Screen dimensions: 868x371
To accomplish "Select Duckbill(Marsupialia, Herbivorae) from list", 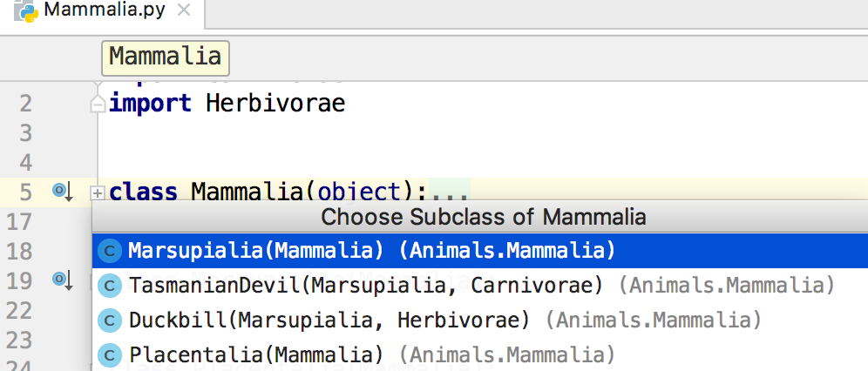I will coord(329,320).
